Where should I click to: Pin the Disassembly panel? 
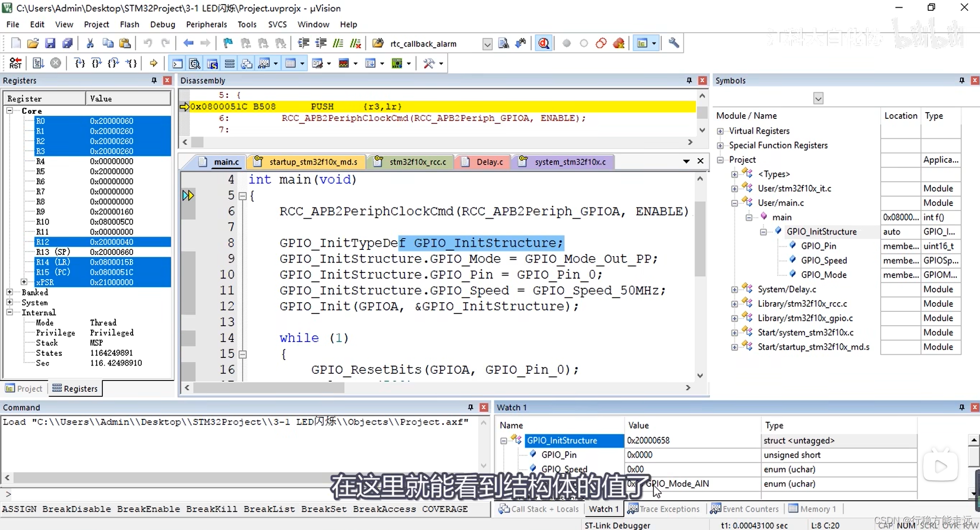[x=689, y=80]
